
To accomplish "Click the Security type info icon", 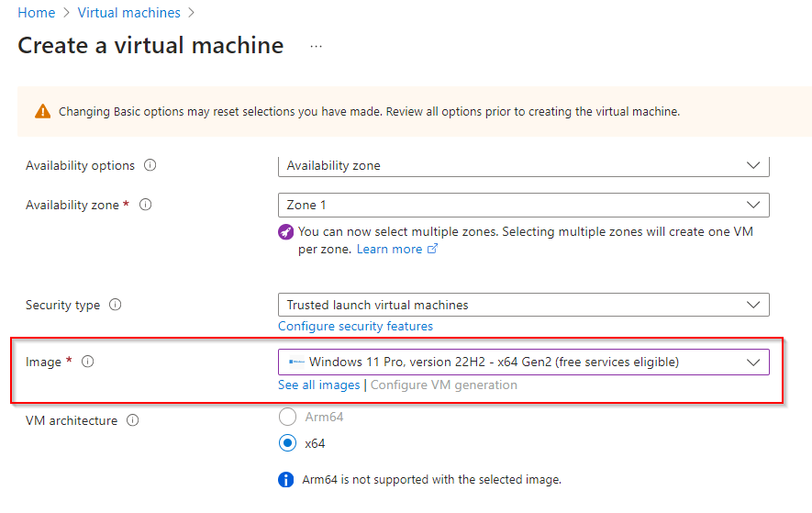I will (116, 306).
